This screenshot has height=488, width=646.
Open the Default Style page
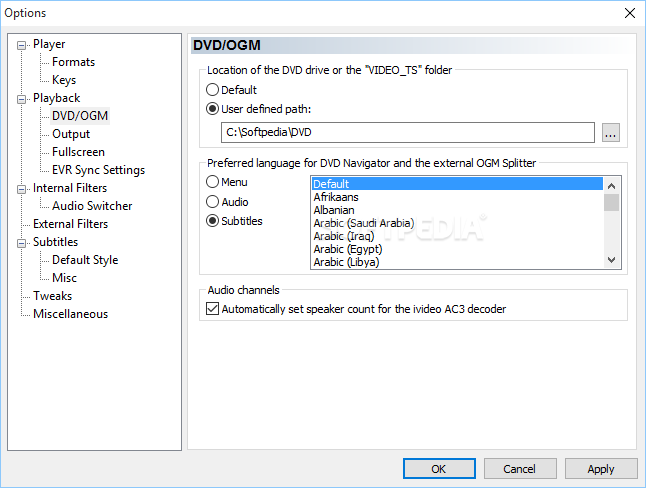click(85, 260)
